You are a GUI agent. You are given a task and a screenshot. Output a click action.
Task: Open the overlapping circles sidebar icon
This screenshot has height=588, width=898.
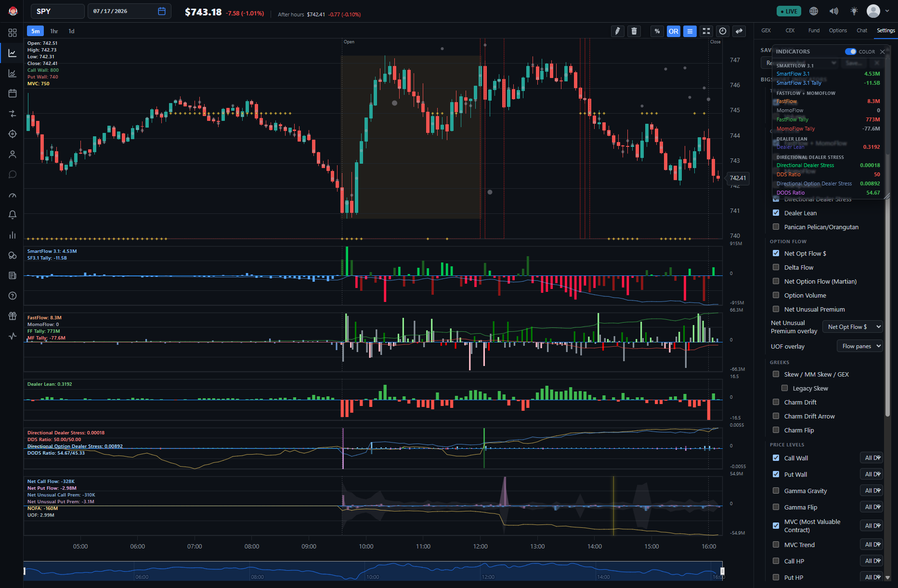(x=13, y=255)
